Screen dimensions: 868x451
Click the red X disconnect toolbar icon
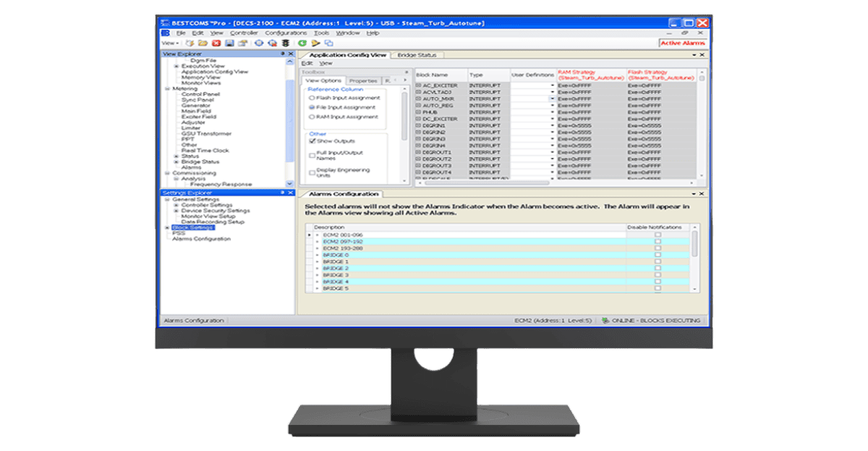216,43
